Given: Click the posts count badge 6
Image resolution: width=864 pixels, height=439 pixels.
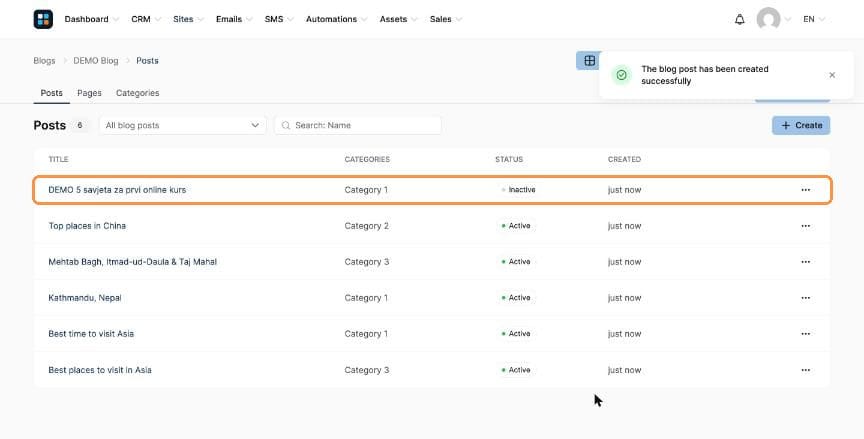Looking at the screenshot, I should [x=80, y=126].
